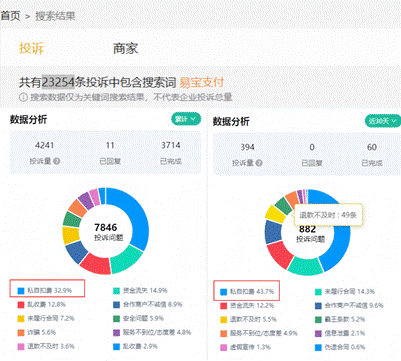Image resolution: width=401 pixels, height=361 pixels.
Task: Click the purple segment of the 7846 donut
Action: 86,200
